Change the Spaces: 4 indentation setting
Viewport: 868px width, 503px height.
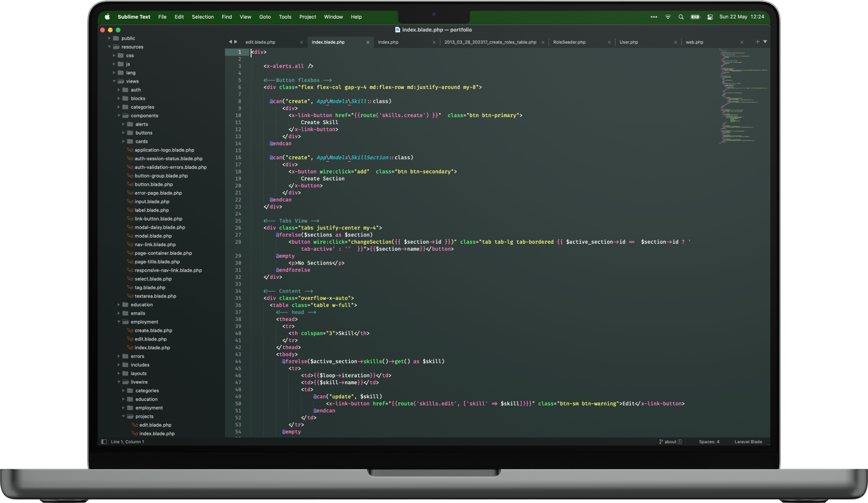coord(709,442)
